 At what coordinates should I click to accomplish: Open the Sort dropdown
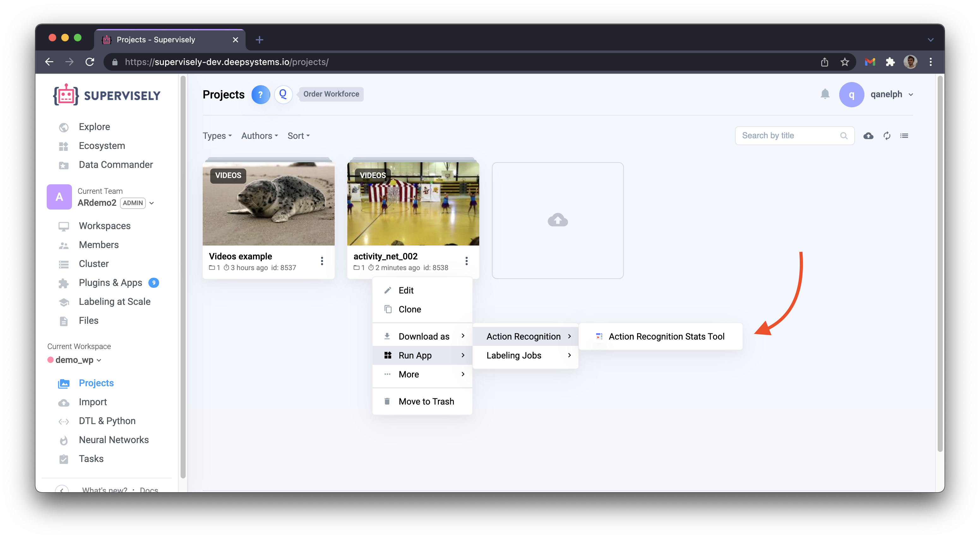pos(298,136)
